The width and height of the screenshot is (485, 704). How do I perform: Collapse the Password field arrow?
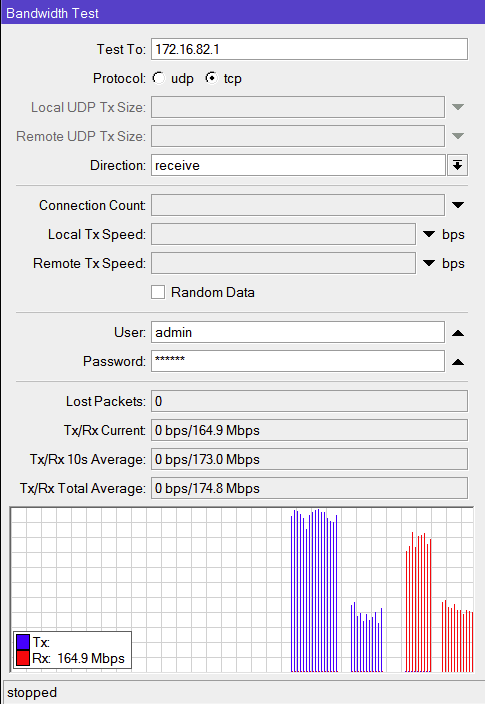pyautogui.click(x=458, y=362)
